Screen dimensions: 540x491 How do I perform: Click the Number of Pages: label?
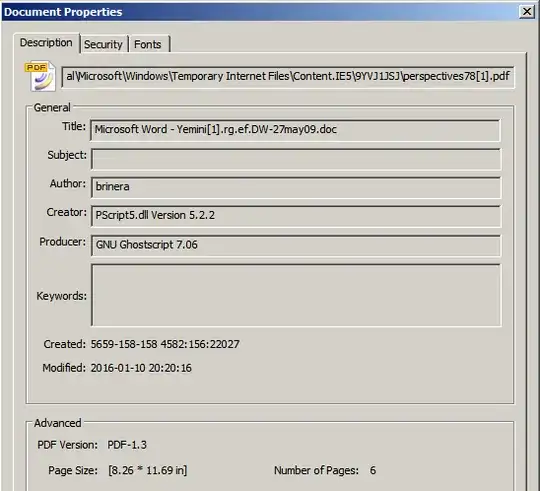click(x=316, y=470)
